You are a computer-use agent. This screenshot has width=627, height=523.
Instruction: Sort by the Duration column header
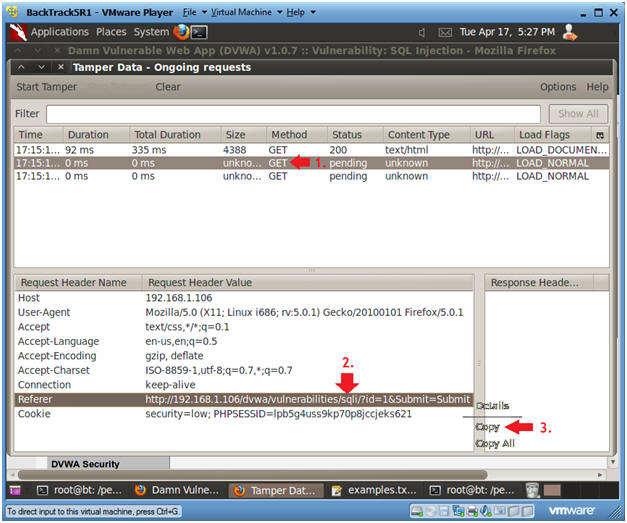click(96, 135)
